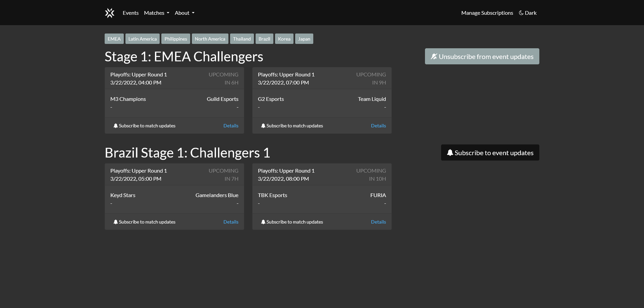644x308 pixels.
Task: Filter by Korea region
Action: click(284, 39)
